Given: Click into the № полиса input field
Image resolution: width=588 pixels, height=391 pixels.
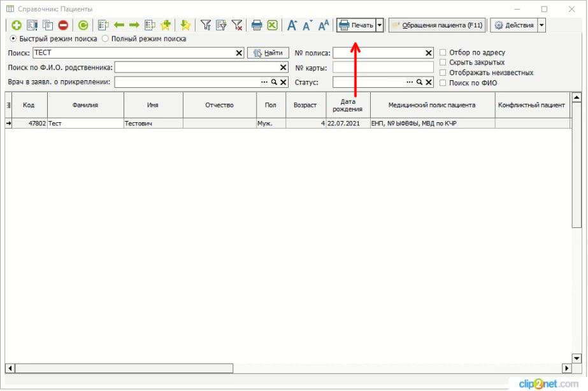Looking at the screenshot, I should (x=378, y=53).
